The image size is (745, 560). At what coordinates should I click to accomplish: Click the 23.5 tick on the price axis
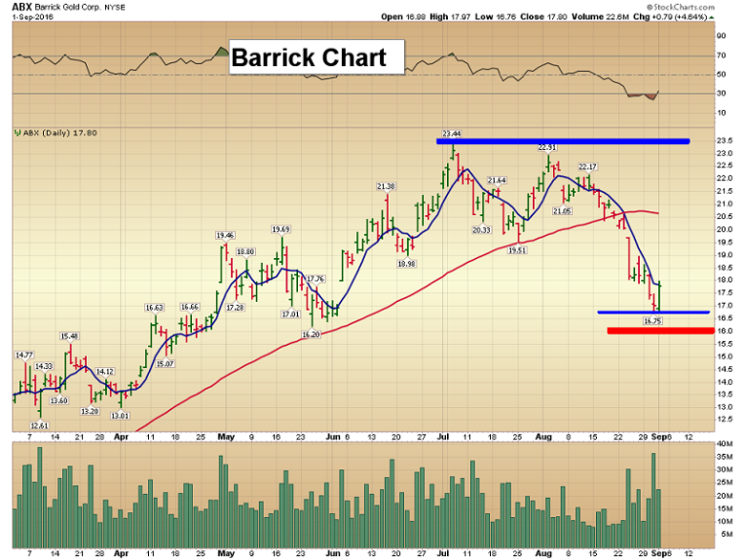tap(725, 140)
